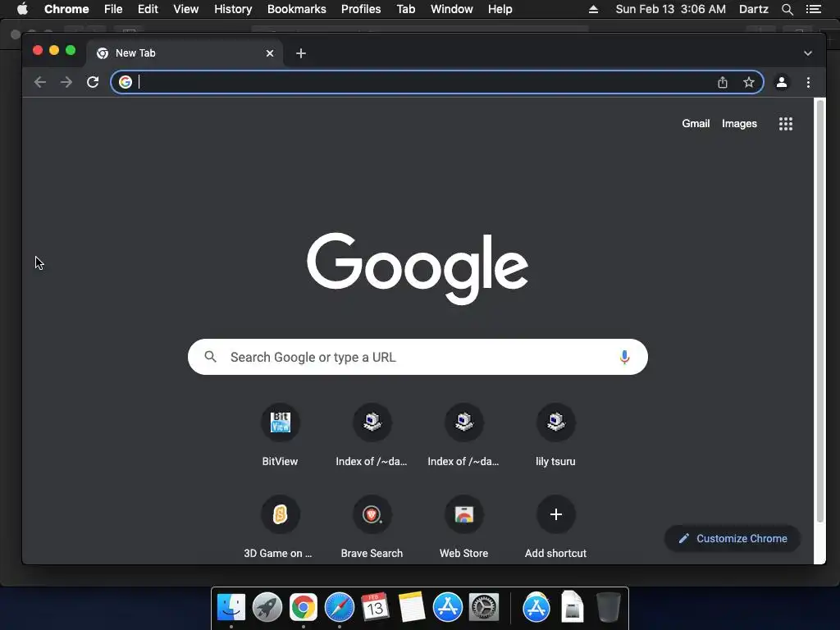Image resolution: width=840 pixels, height=630 pixels.
Task: Open the View menu
Action: 186,9
